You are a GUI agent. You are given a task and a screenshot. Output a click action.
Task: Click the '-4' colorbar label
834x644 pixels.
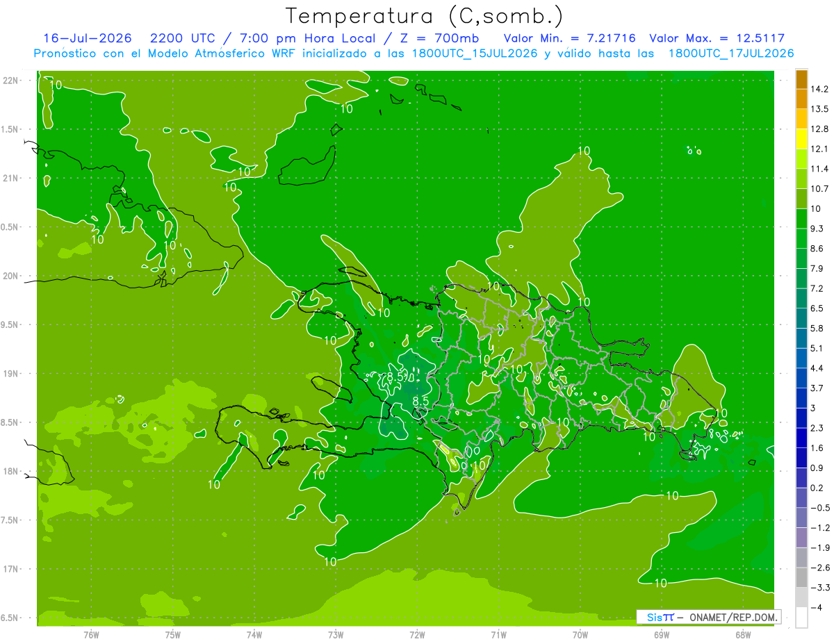click(x=815, y=607)
